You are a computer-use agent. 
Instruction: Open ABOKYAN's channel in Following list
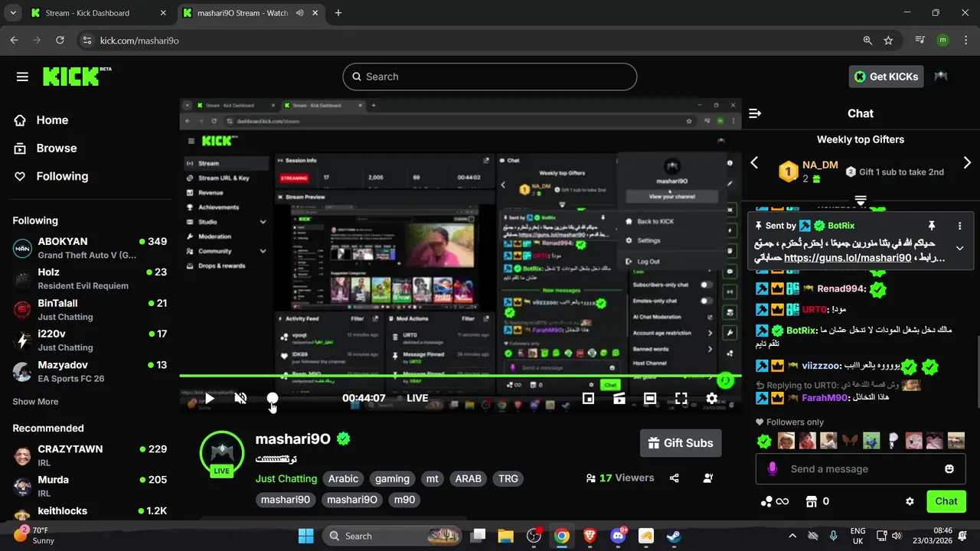click(90, 248)
